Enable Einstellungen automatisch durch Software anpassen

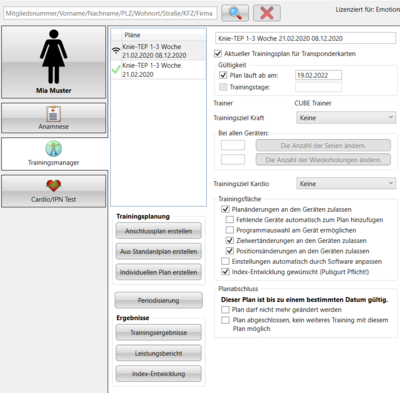click(x=225, y=261)
